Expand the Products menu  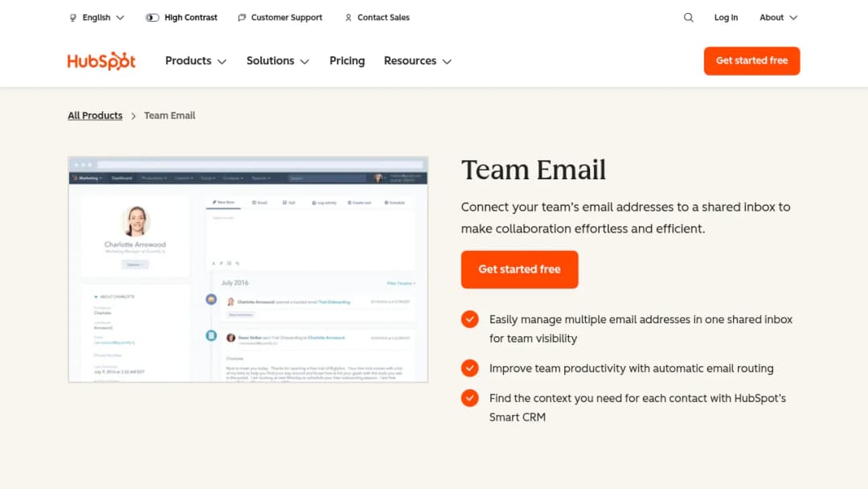196,61
